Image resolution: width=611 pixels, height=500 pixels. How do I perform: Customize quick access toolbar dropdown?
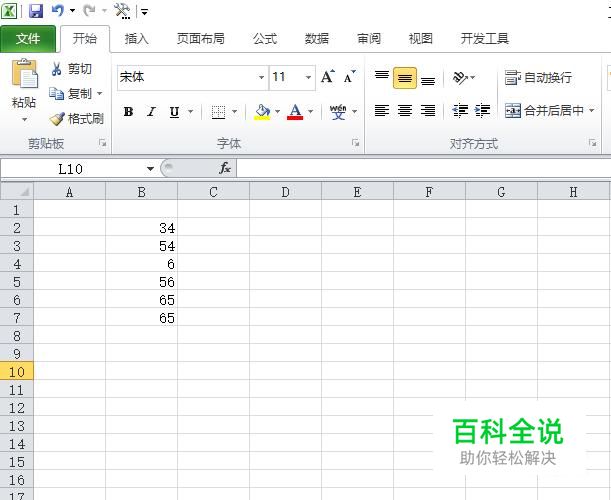(144, 12)
